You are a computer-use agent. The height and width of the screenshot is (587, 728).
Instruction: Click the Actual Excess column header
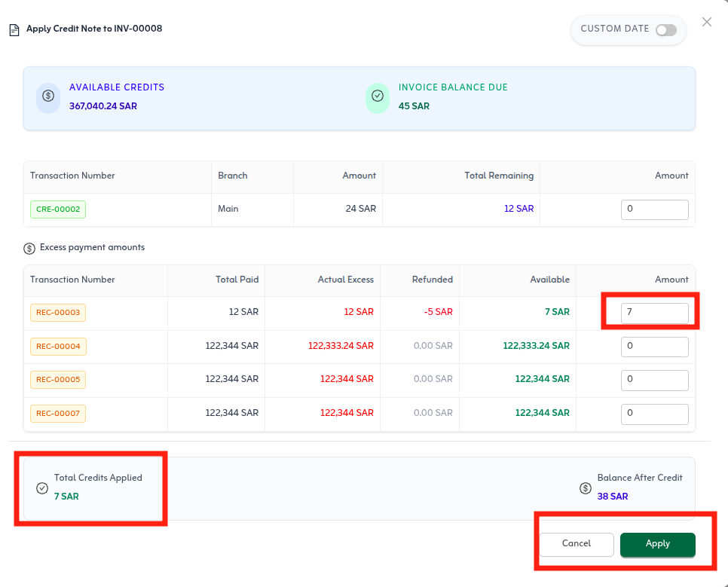pos(345,280)
